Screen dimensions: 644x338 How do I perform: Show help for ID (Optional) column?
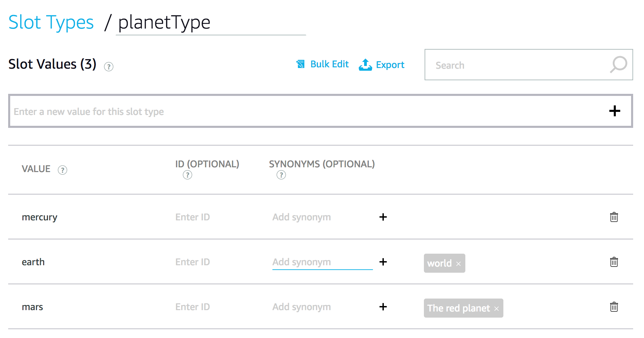187,175
